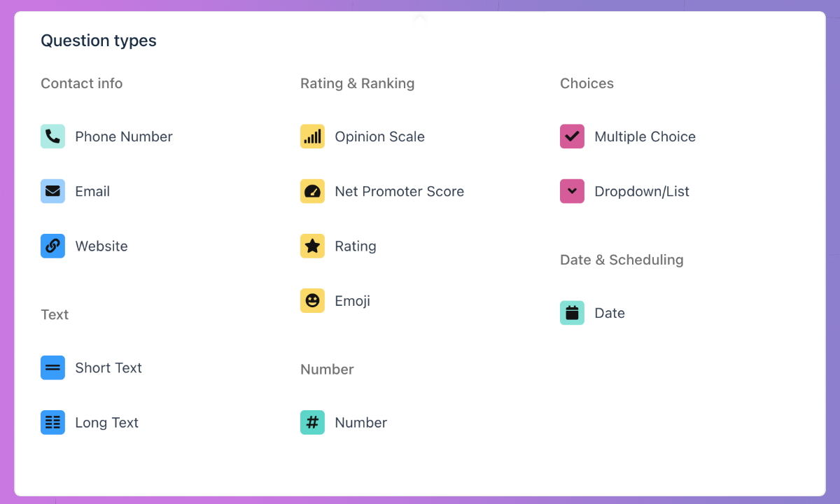Choose the Phone Number label
The height and width of the screenshot is (504, 840).
[123, 136]
